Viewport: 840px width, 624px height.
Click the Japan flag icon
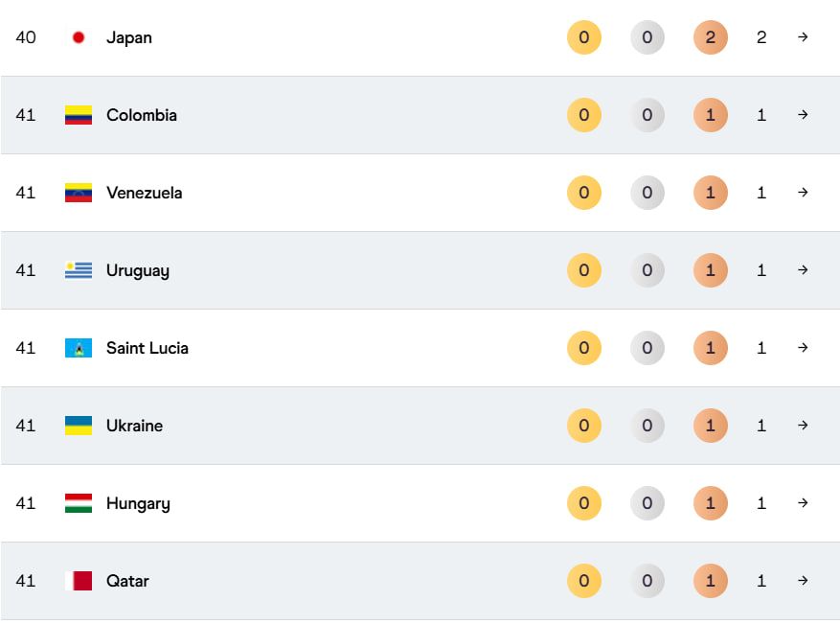[79, 37]
